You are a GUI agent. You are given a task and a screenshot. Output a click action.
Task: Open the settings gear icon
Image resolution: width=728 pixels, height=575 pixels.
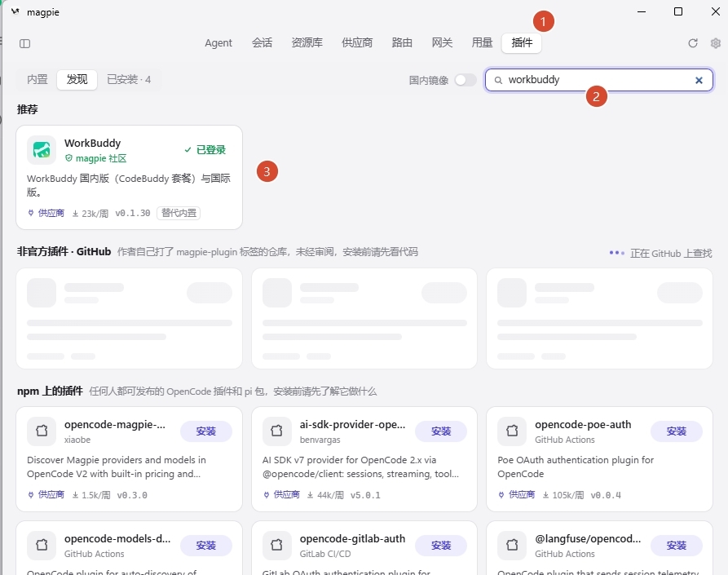click(716, 43)
